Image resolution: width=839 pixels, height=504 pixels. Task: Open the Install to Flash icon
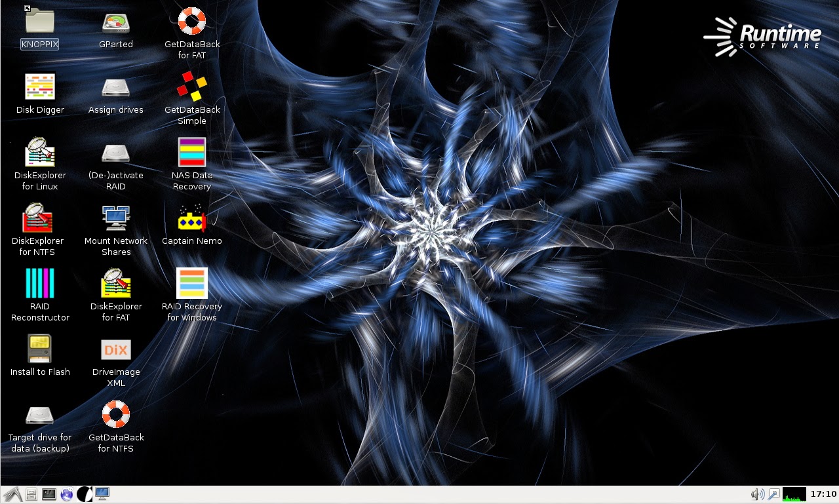tap(40, 349)
